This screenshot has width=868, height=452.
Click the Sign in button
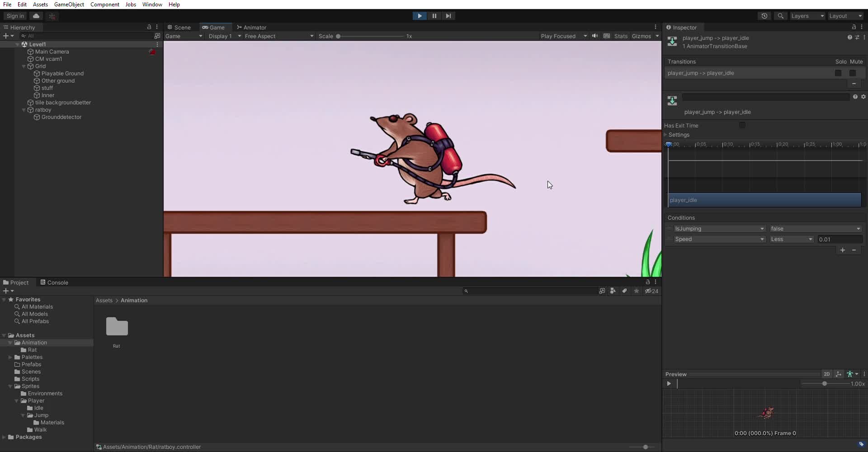click(15, 16)
